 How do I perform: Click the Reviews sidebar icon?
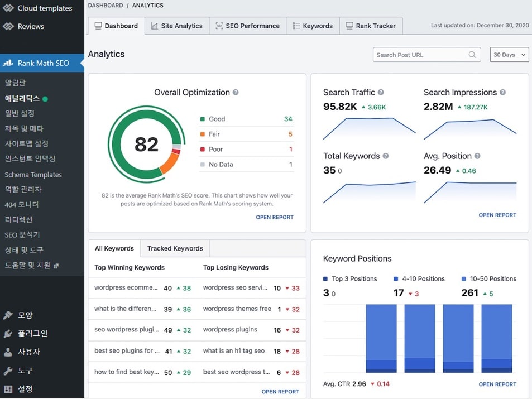coord(8,26)
